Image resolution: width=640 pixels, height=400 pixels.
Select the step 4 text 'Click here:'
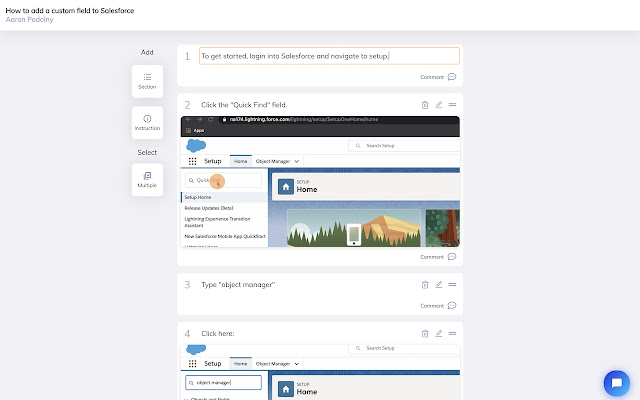tap(218, 333)
